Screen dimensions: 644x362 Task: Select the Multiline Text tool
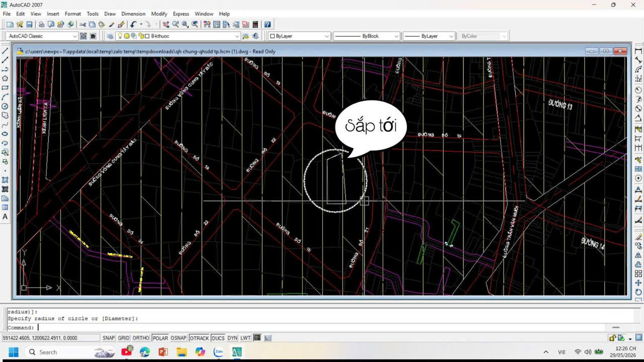coord(5,217)
